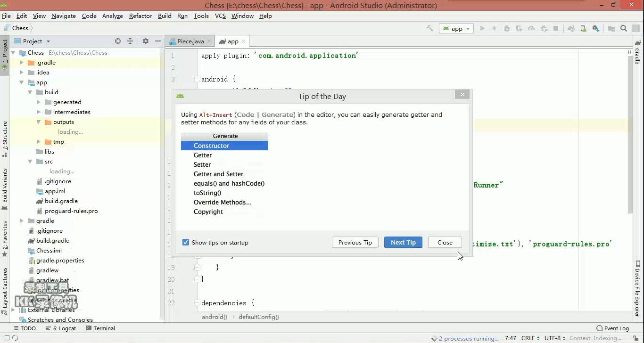The width and height of the screenshot is (644, 343).
Task: Expand the tmp folder arrow
Action: (39, 142)
